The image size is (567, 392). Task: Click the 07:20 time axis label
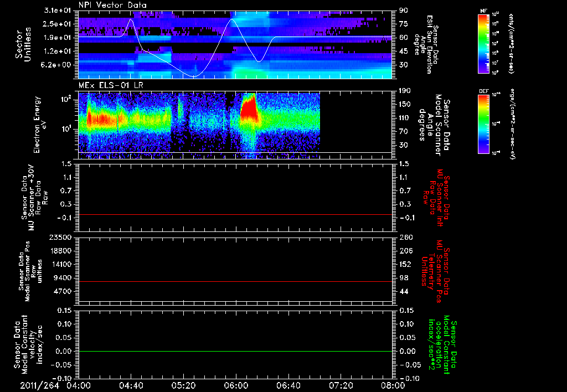[341, 385]
